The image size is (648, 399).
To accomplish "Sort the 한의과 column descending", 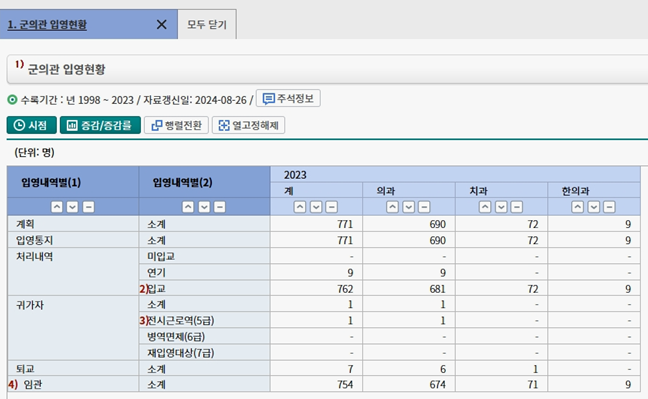I will coord(593,207).
